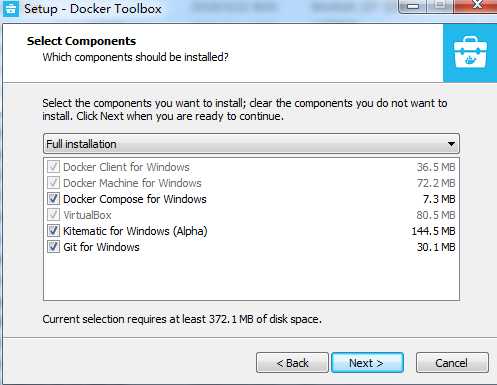Uncheck Git for Windows component
Screen dimensions: 497x385
tap(53, 247)
